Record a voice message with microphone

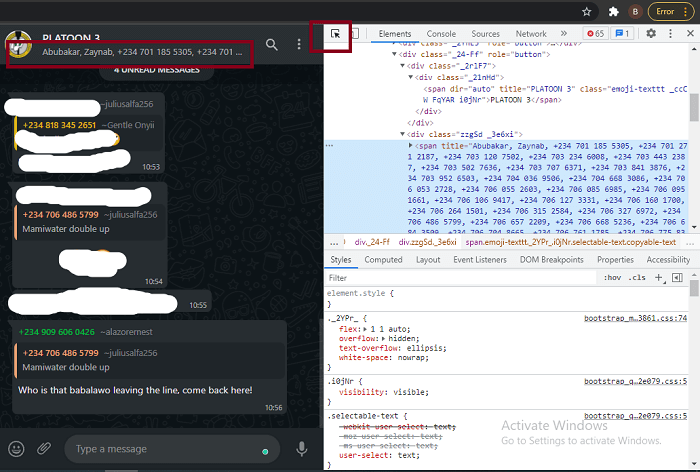point(302,448)
